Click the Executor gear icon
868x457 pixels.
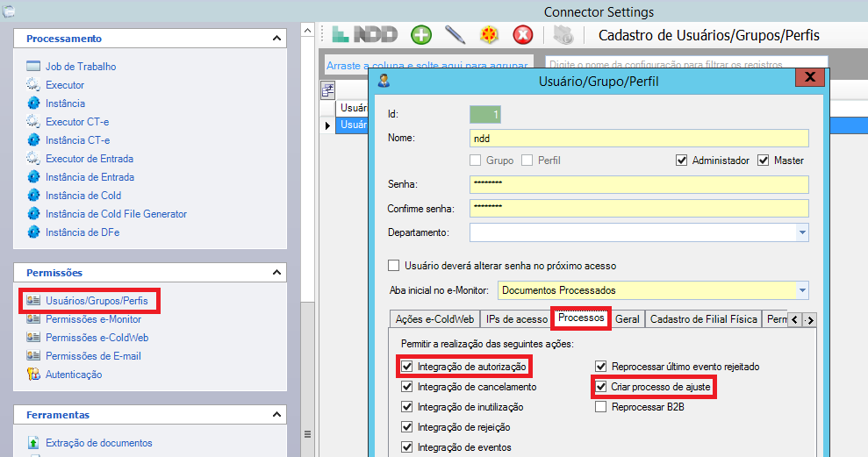[33, 85]
